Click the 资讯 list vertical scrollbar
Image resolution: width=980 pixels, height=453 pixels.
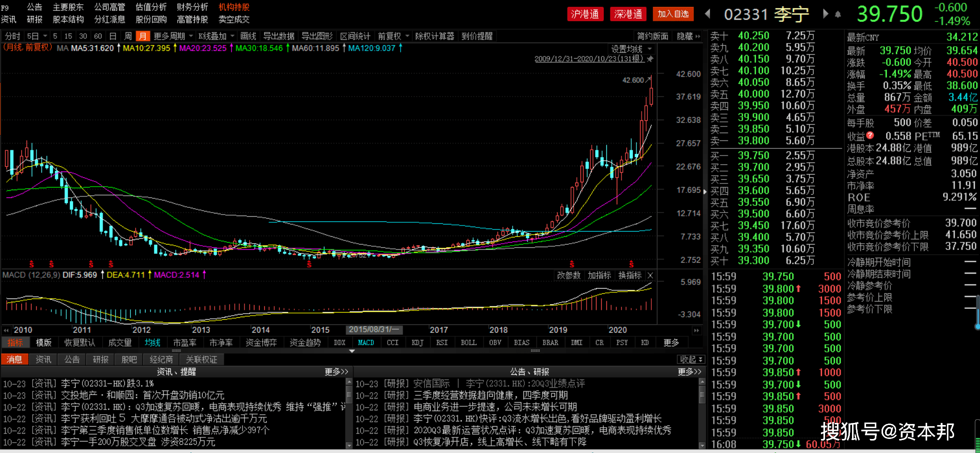click(349, 413)
